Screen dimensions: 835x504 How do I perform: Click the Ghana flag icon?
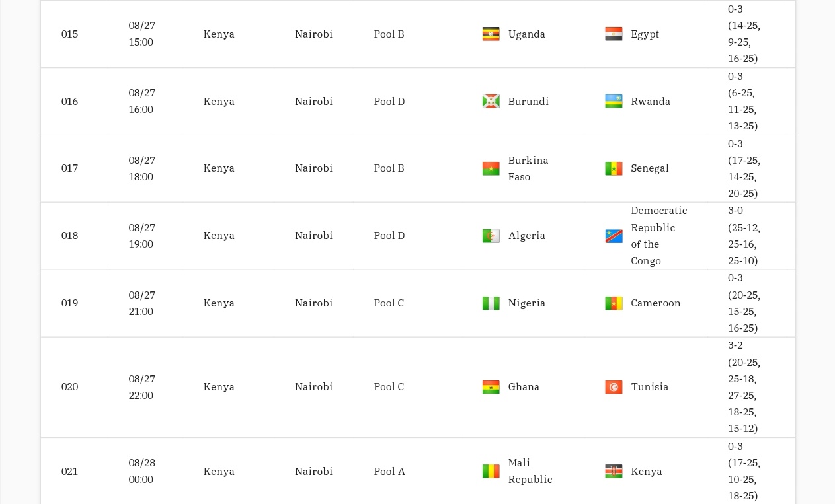pyautogui.click(x=491, y=387)
